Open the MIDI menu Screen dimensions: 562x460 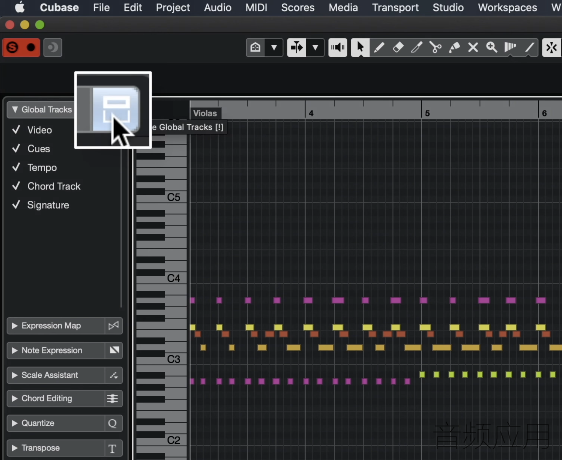[256, 8]
